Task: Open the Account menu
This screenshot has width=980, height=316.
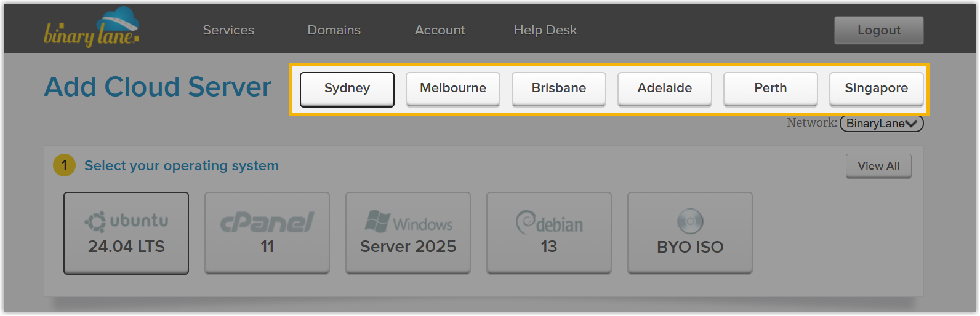Action: coord(440,30)
